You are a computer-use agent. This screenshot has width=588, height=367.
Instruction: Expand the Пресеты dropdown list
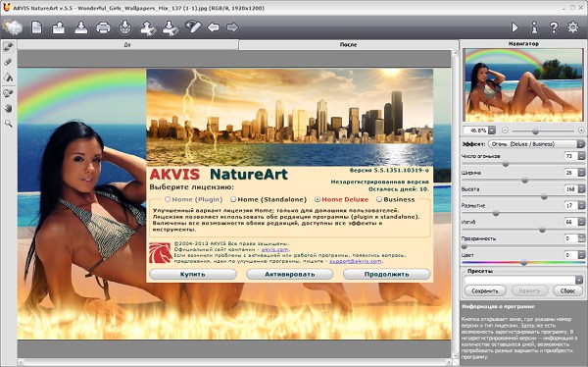pyautogui.click(x=579, y=280)
